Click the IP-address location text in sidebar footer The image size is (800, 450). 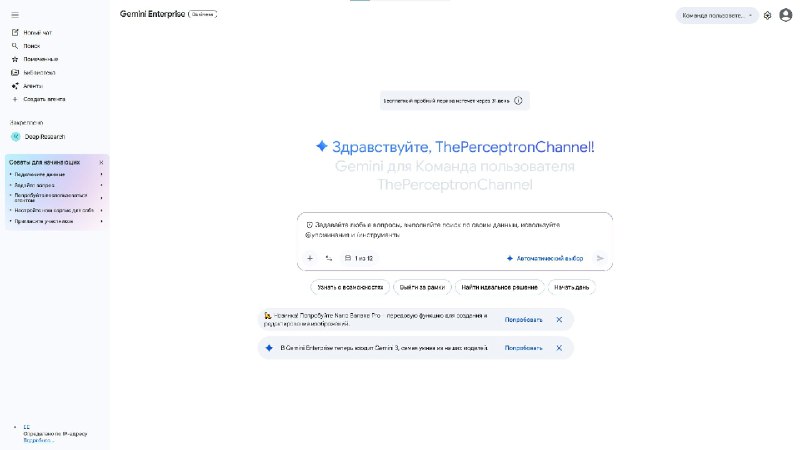[55, 434]
